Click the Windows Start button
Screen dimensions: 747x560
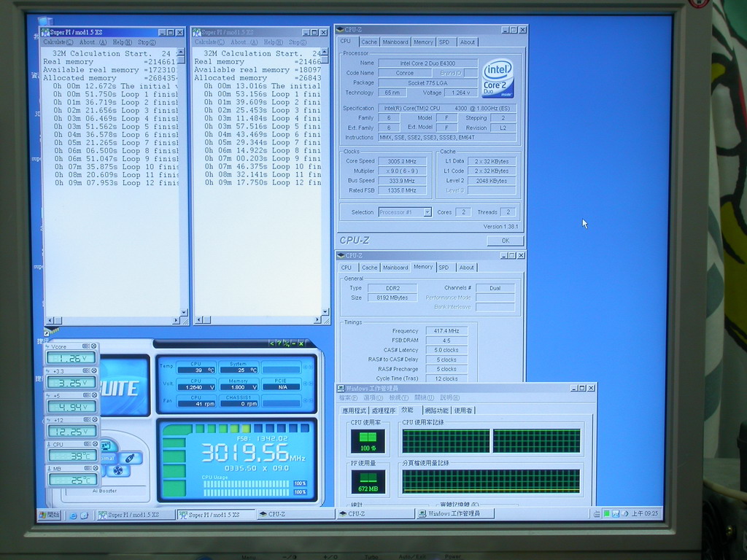click(50, 515)
